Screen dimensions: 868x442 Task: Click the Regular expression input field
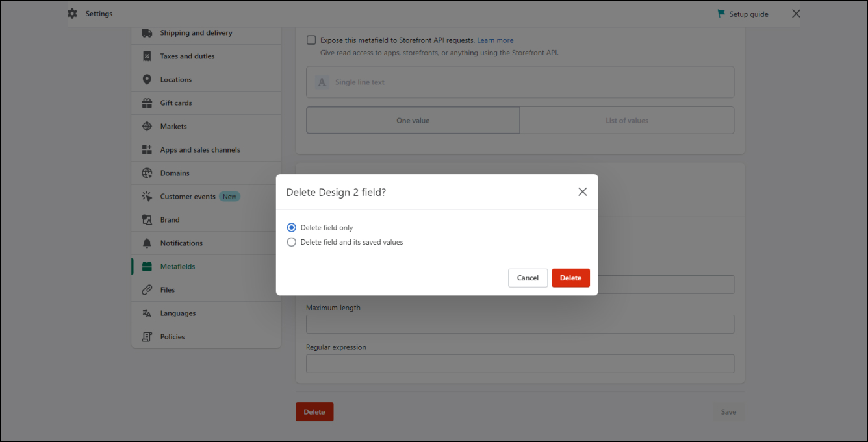pos(520,363)
